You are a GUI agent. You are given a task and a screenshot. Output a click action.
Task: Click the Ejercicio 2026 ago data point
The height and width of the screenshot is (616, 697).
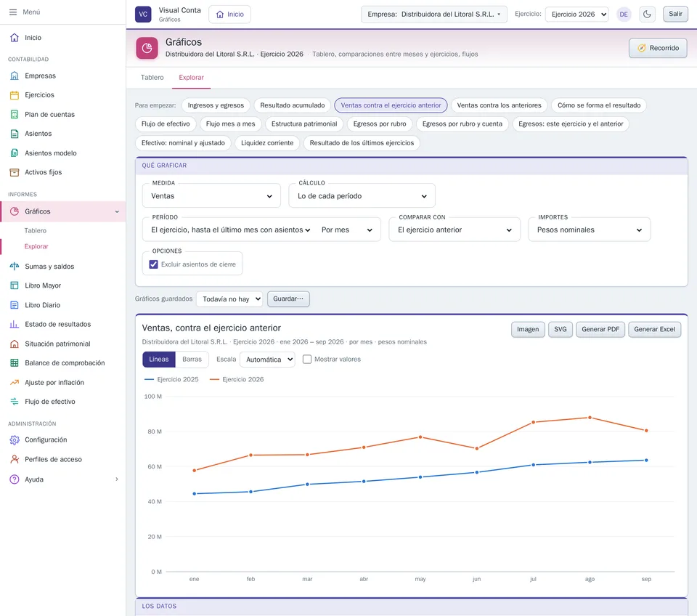pyautogui.click(x=590, y=418)
